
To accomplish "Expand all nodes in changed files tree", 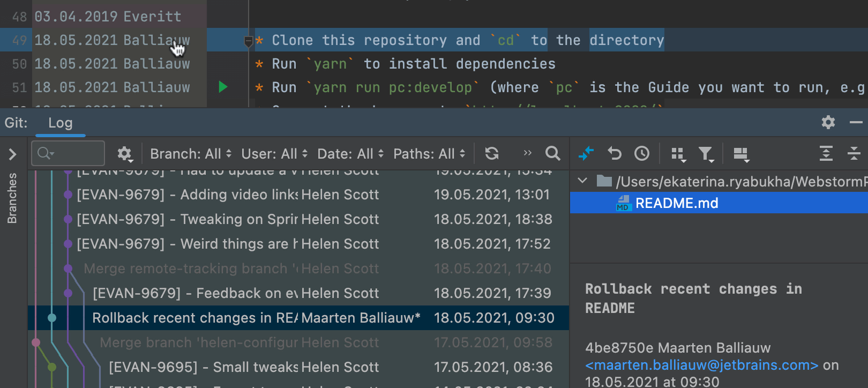I will tap(826, 154).
